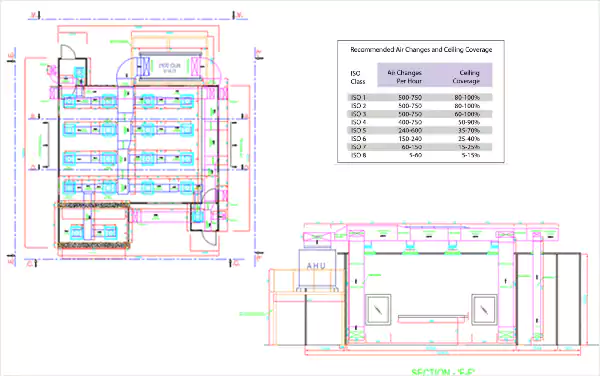Click the green 'SECTION - F-F' caption

(x=443, y=372)
